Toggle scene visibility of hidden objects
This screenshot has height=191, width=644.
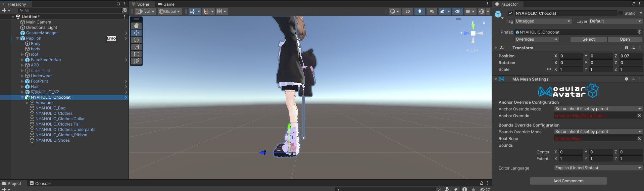click(457, 11)
